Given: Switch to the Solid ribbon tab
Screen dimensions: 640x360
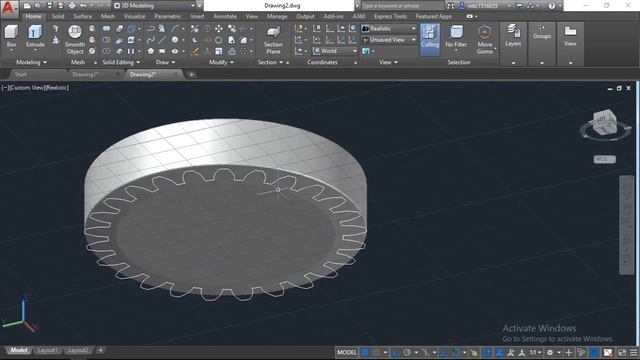Looking at the screenshot, I should [x=58, y=16].
